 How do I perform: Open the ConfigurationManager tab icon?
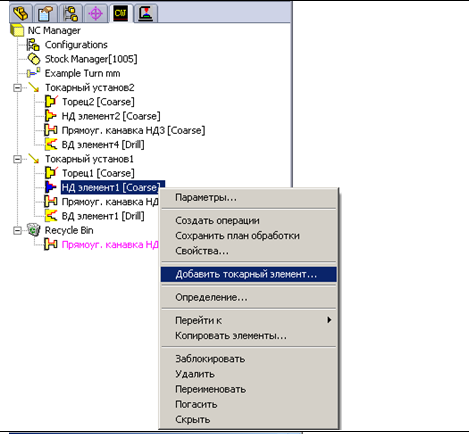click(71, 13)
